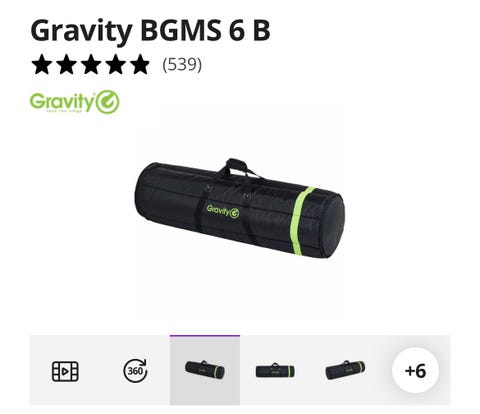Click the first rating star
The height and width of the screenshot is (414, 480).
[42, 64]
